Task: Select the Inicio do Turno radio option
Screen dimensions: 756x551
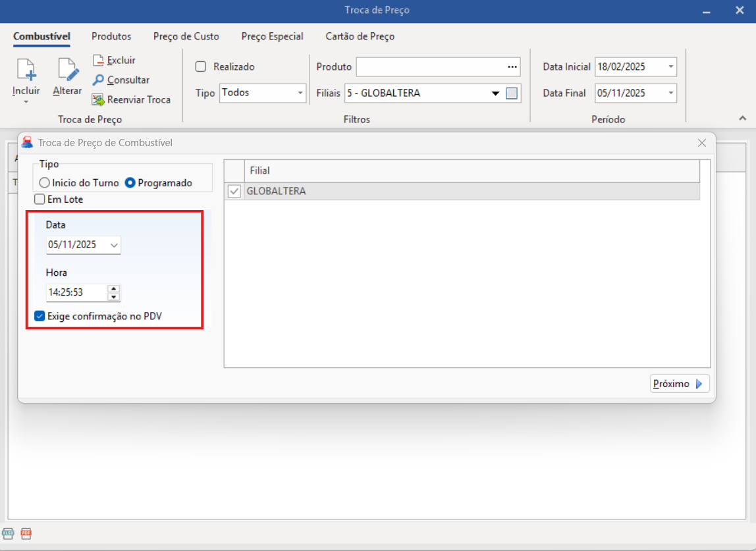Action: (45, 183)
